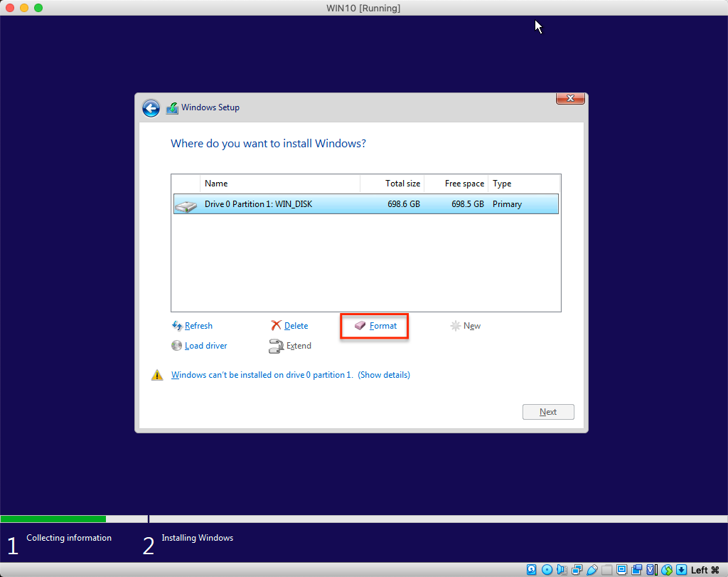Click the disabled Extend option text
This screenshot has width=728, height=577.
(x=299, y=346)
